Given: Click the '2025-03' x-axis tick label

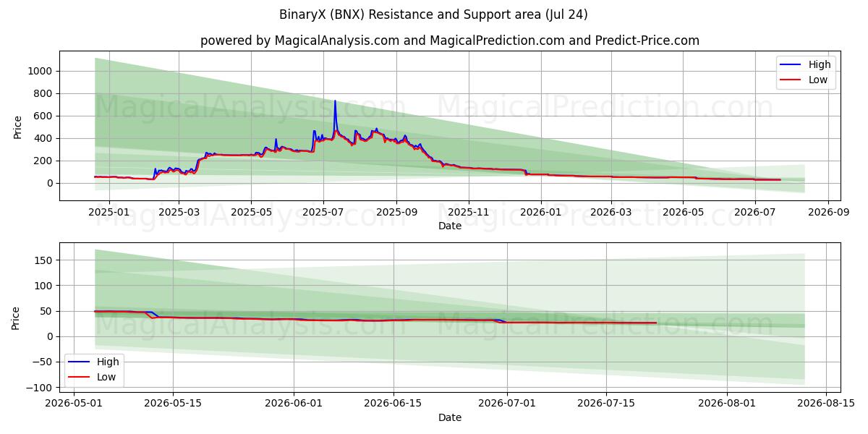Looking at the screenshot, I should [179, 213].
